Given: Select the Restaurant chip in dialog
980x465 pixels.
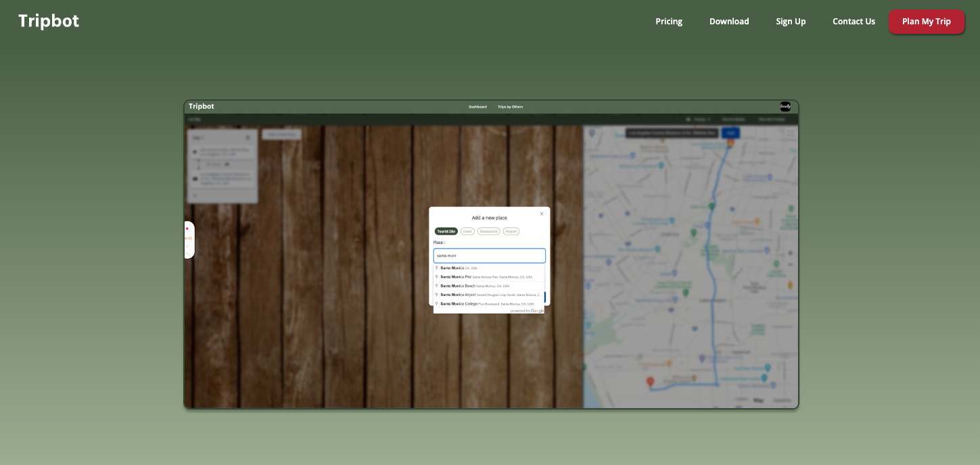Looking at the screenshot, I should (489, 231).
